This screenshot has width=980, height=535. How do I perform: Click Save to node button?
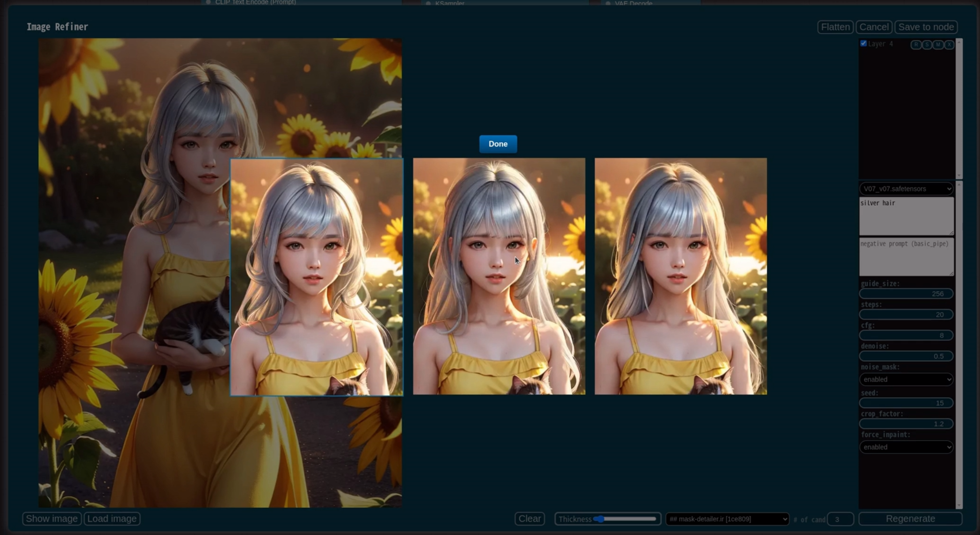926,27
